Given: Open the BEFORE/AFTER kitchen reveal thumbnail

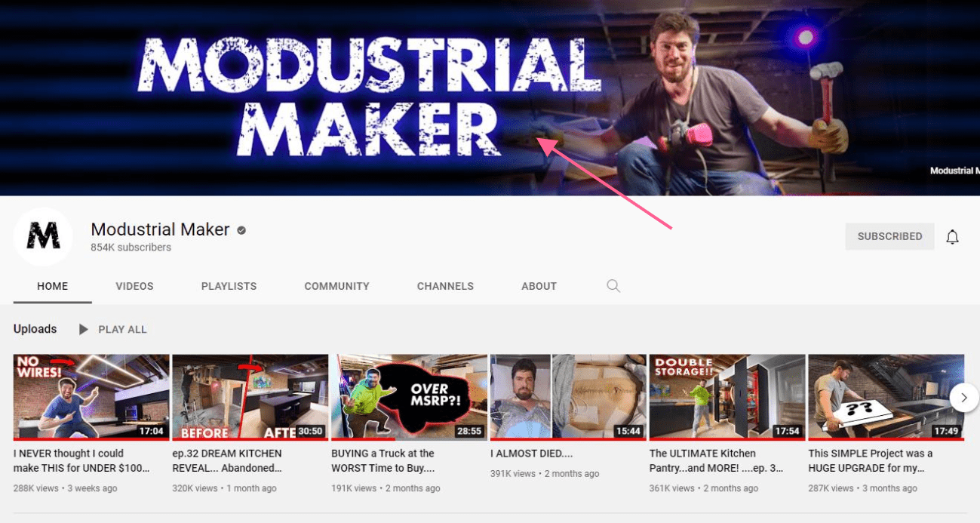Looking at the screenshot, I should pyautogui.click(x=250, y=397).
